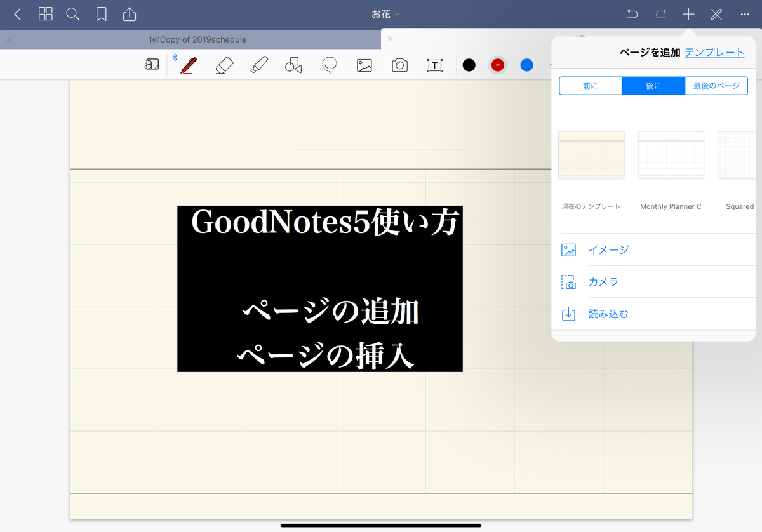This screenshot has height=532, width=762.
Task: Select the Highlighter tool
Action: click(258, 65)
